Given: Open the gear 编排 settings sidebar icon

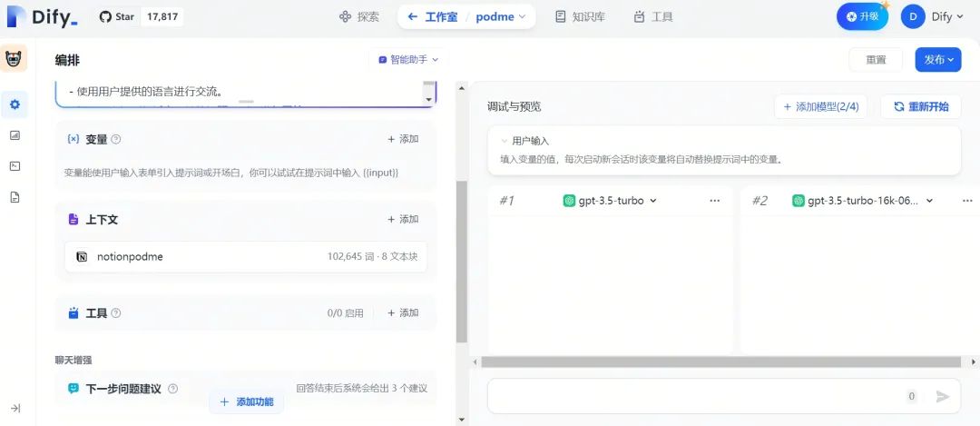Looking at the screenshot, I should (x=15, y=104).
